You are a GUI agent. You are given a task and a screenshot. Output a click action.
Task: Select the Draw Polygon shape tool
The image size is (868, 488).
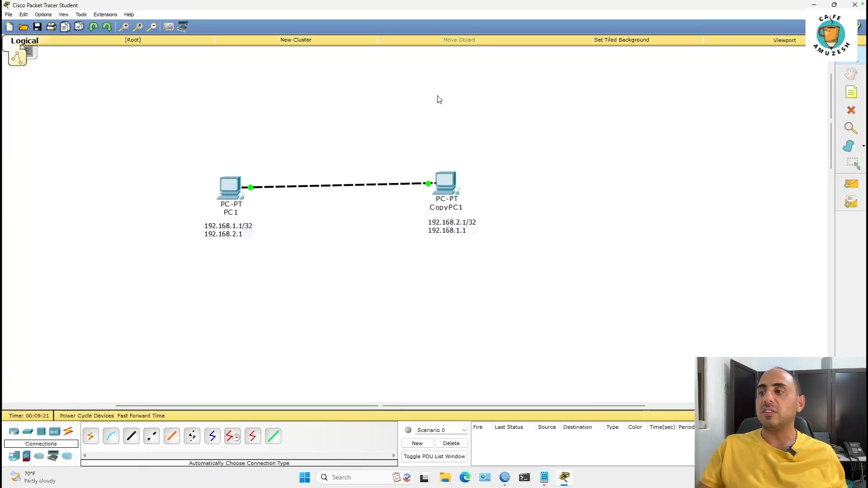(x=849, y=146)
